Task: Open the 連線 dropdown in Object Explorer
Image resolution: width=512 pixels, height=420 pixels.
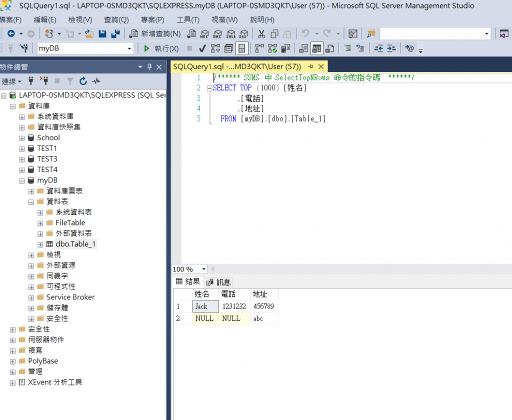Action: pos(12,81)
